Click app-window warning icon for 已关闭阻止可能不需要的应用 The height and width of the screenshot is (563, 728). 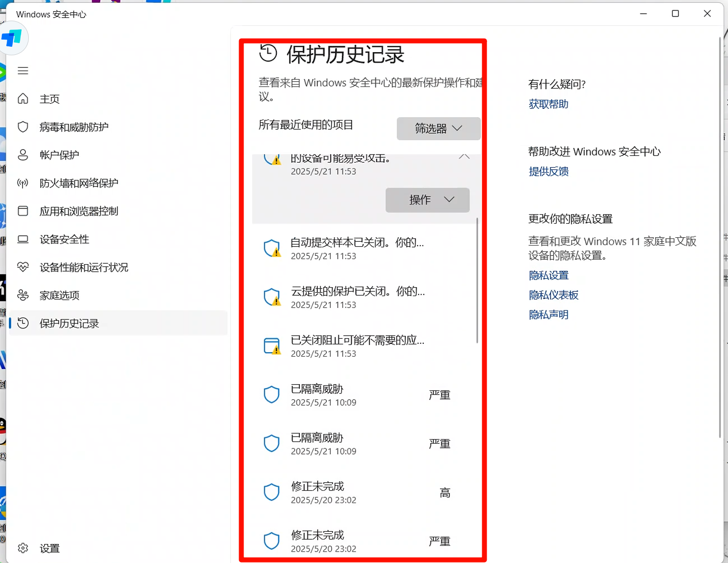(272, 346)
